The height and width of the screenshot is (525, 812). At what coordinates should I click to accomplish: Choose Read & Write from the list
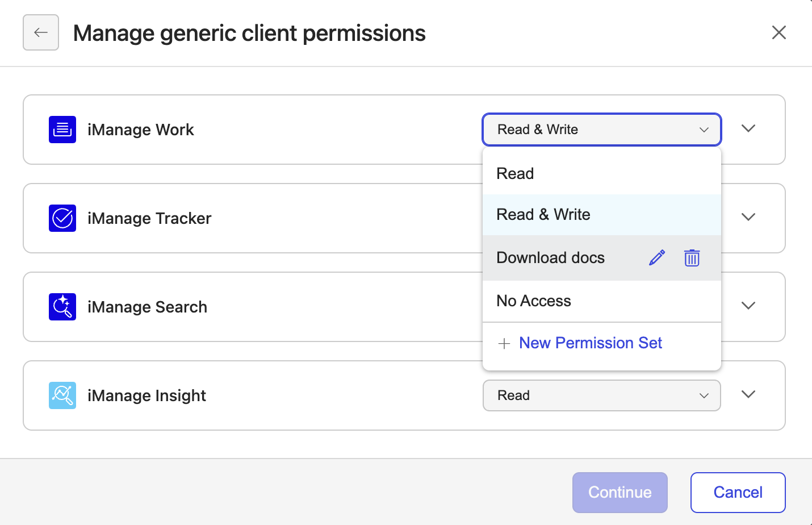click(x=602, y=215)
